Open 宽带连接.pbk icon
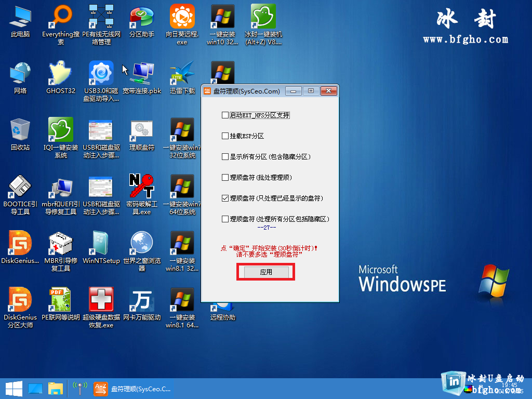Viewport: 532px width, 399px height. [142, 78]
